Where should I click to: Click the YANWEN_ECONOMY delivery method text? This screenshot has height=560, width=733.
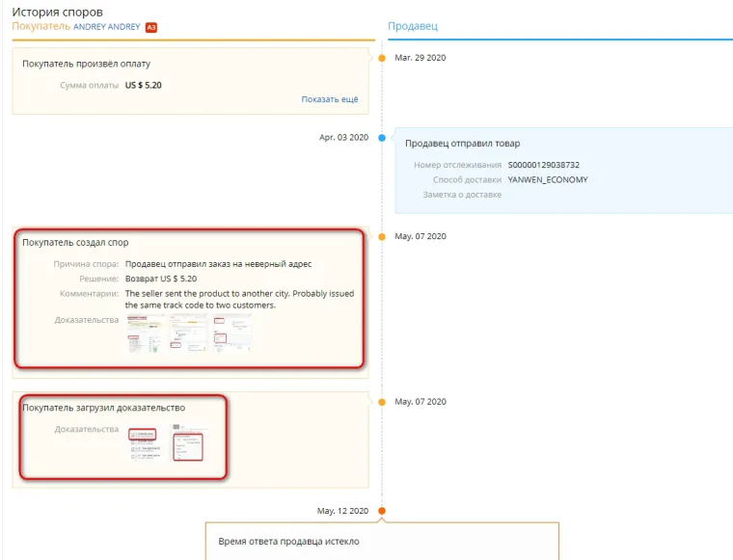547,179
